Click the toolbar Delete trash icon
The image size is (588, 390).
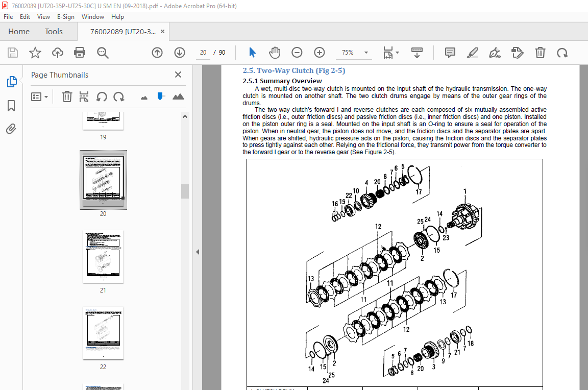(x=540, y=53)
